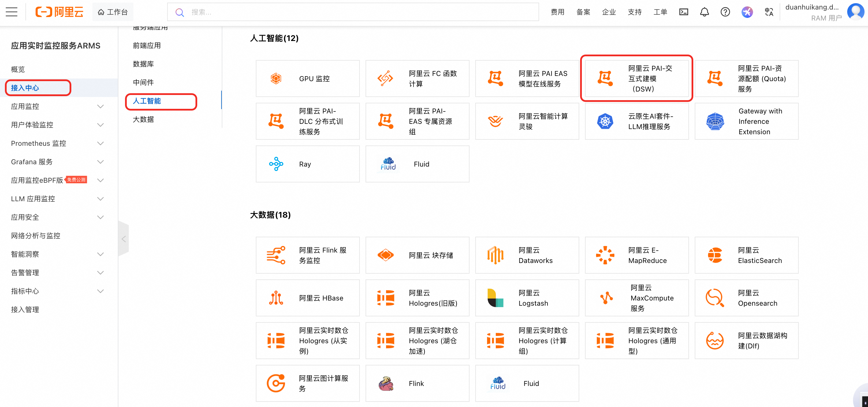Switch to 中间件 category
The image size is (868, 407).
(143, 83)
